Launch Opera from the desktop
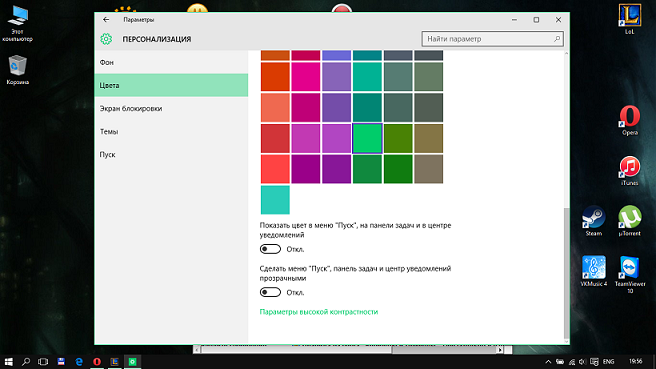 (630, 120)
